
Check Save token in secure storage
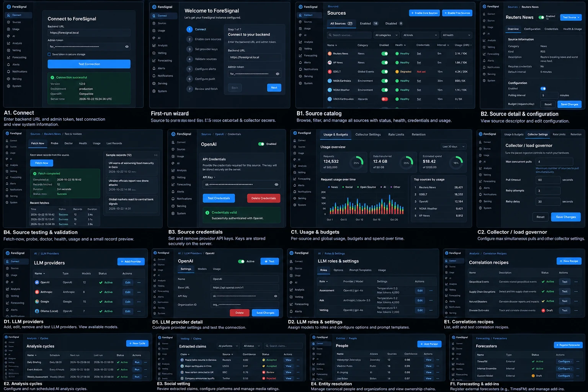point(49,54)
